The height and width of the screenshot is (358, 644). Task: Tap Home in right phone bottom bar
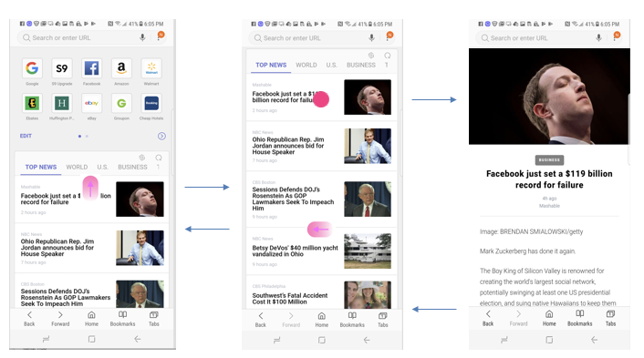(x=549, y=318)
